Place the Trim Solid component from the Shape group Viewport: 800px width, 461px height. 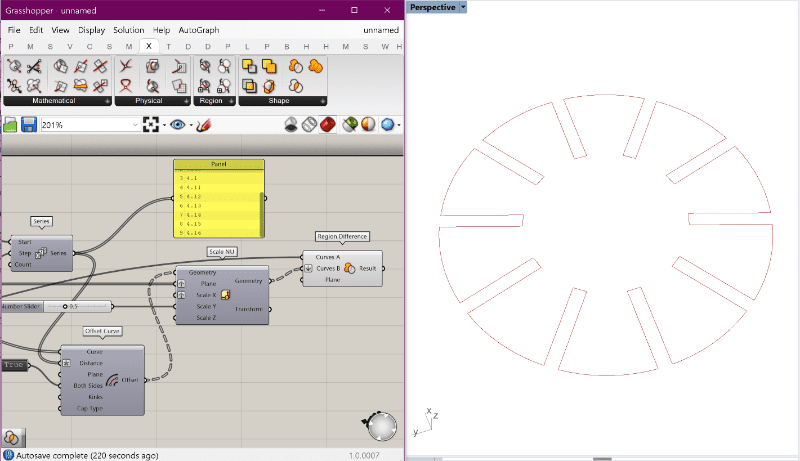(x=269, y=86)
